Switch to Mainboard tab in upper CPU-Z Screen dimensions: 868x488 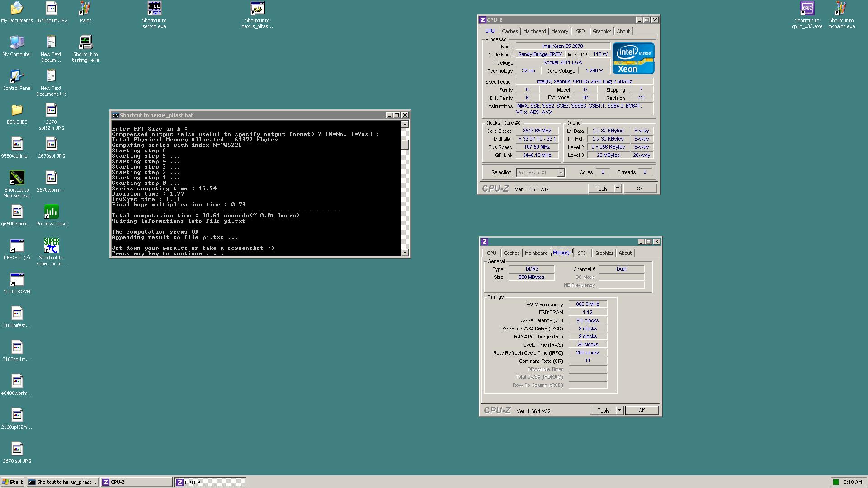click(x=534, y=31)
